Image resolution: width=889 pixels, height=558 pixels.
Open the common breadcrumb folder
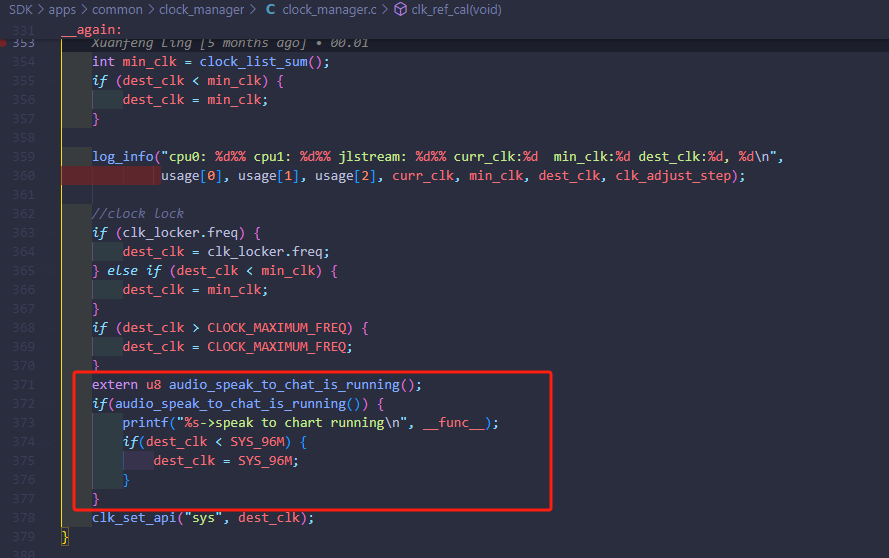click(117, 10)
